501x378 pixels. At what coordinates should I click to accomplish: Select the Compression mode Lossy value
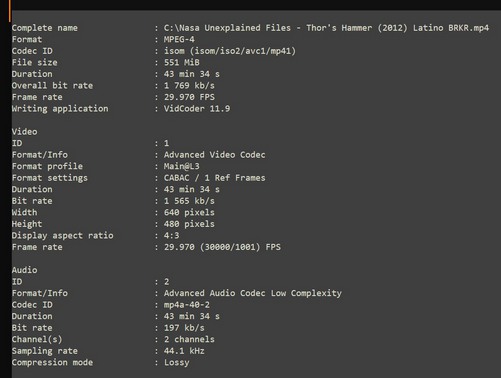(x=176, y=363)
